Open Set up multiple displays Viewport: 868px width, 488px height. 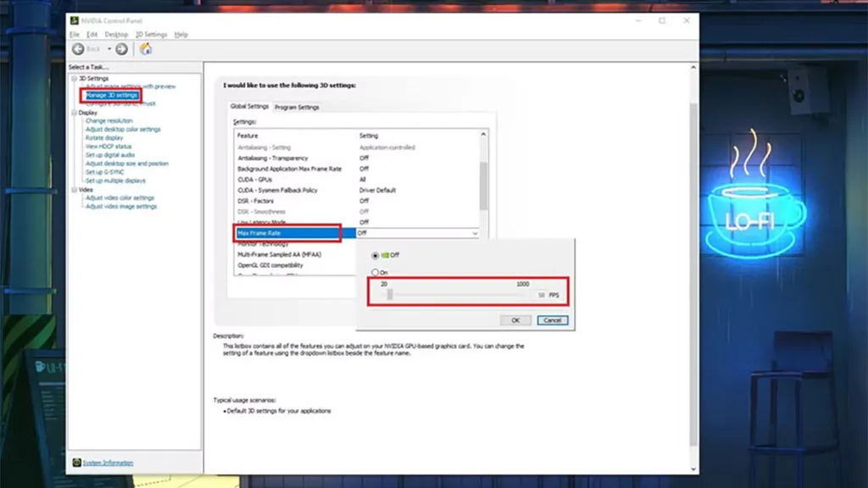tap(115, 181)
